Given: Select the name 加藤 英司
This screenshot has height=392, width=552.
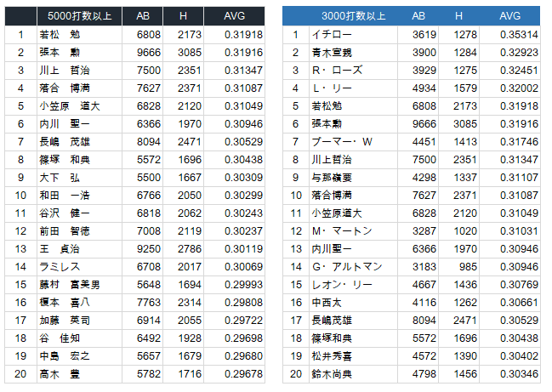Looking at the screenshot, I should coord(65,321).
